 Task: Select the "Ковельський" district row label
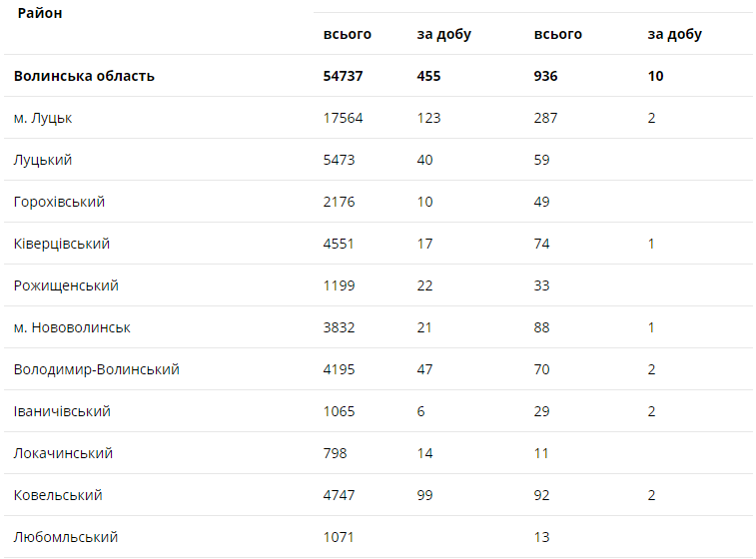58,495
